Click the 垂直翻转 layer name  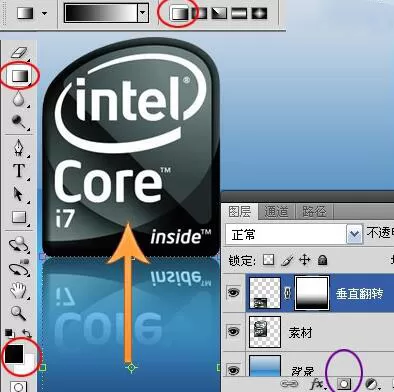pos(359,294)
